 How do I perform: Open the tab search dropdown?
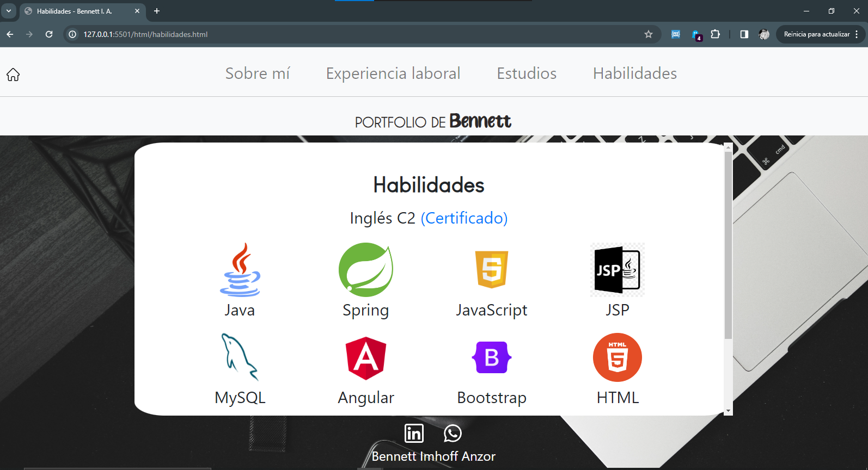[9, 11]
